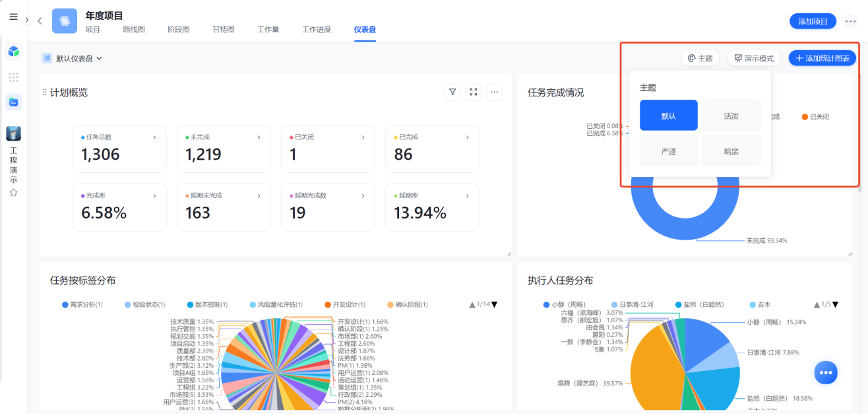
Task: Choose the 严谨 theme option
Action: pyautogui.click(x=669, y=151)
